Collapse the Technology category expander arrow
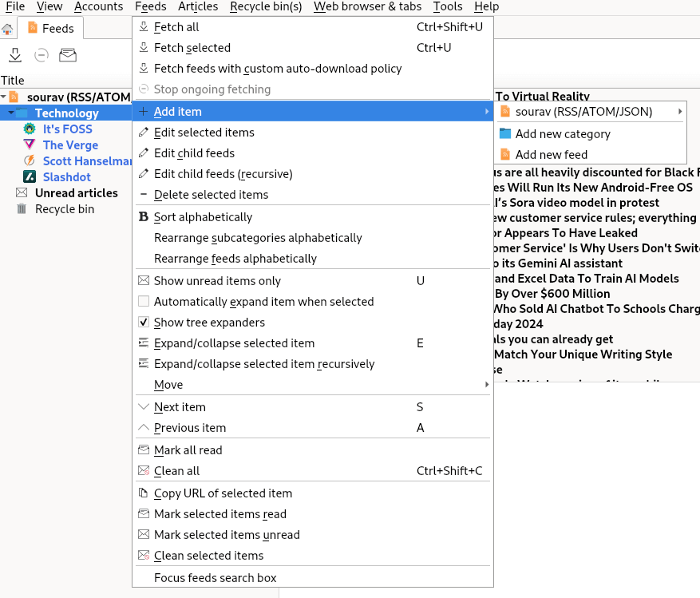Viewport: 700px width, 598px height. coord(11,113)
